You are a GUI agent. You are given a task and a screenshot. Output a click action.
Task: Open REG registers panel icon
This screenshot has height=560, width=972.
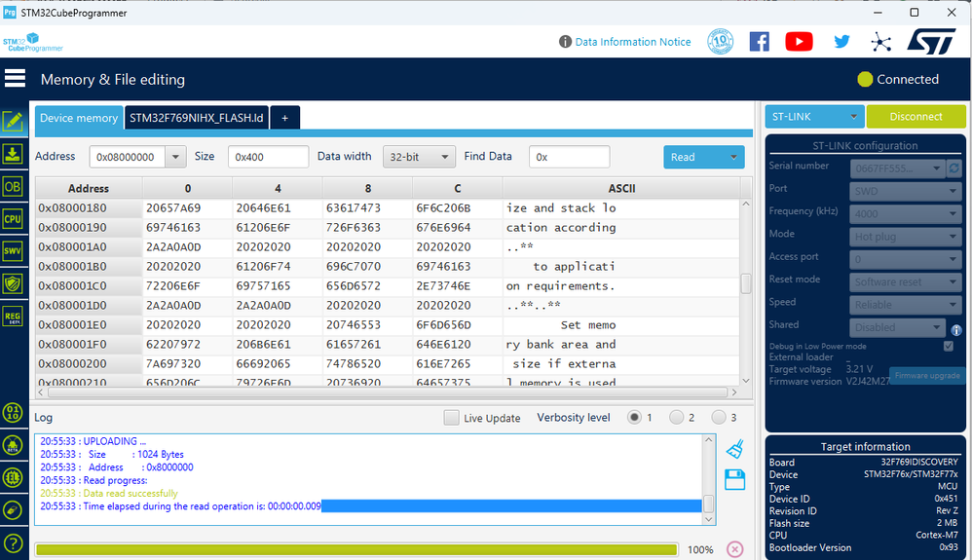13,317
